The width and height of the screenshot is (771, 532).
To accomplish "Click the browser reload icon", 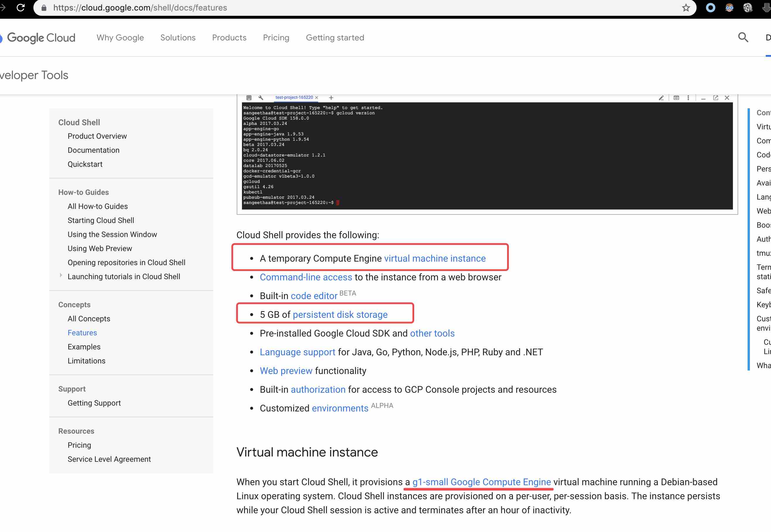I will (21, 7).
